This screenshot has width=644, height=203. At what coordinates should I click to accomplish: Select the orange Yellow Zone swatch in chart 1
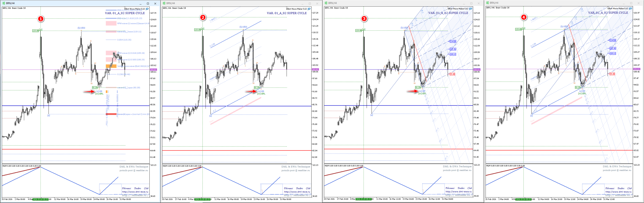pos(111,66)
